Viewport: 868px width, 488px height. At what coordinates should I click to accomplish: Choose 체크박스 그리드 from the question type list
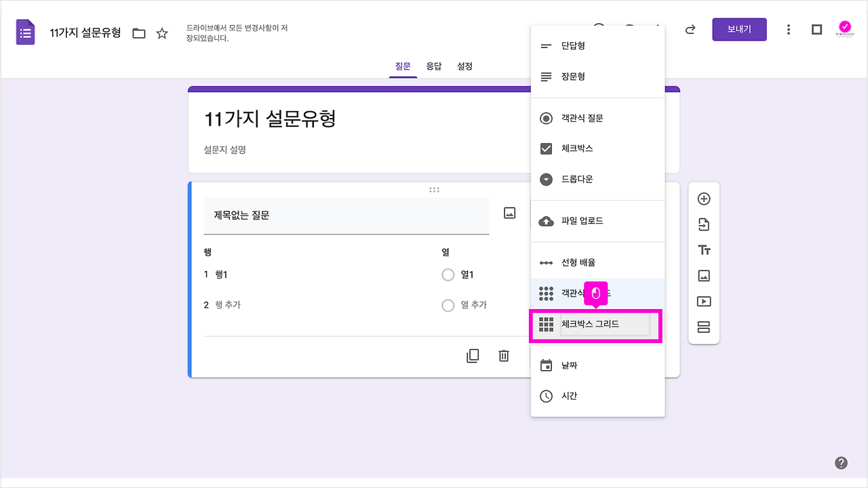coord(595,324)
